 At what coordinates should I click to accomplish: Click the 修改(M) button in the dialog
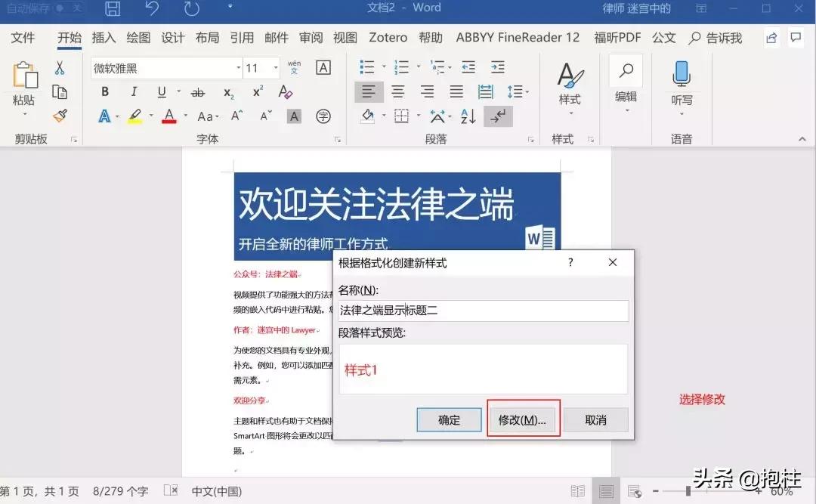pyautogui.click(x=523, y=419)
